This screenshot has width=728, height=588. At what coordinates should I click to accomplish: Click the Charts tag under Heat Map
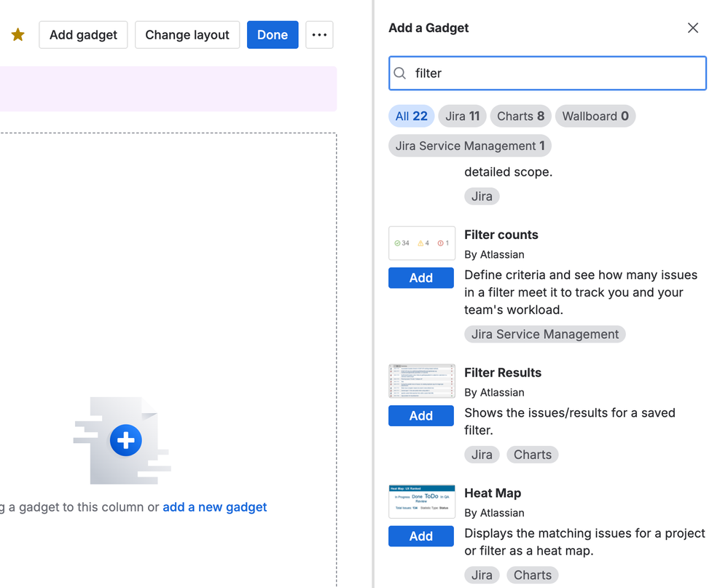click(533, 575)
